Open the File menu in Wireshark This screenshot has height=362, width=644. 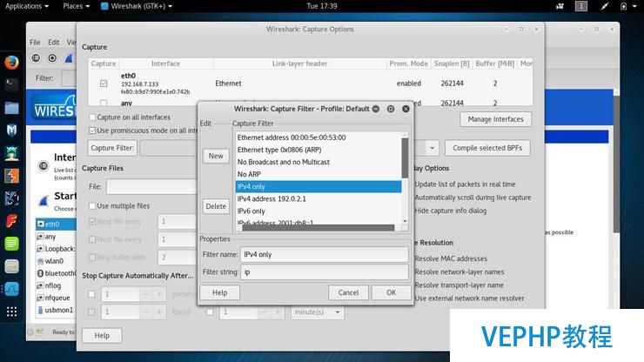[x=35, y=43]
